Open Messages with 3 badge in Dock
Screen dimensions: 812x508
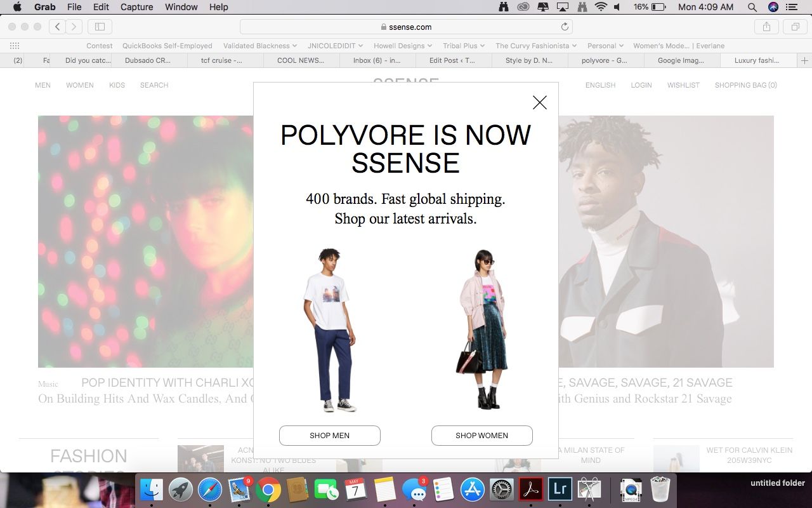pos(414,490)
